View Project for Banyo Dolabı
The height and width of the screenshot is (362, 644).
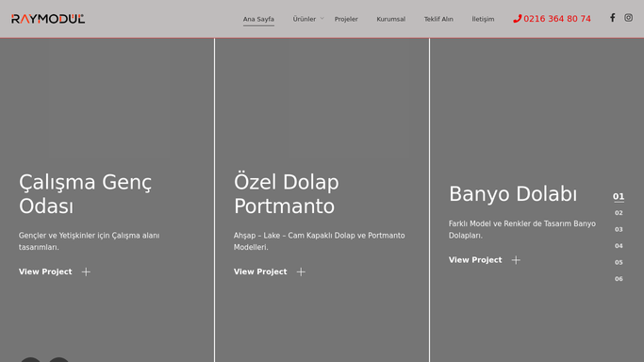(x=475, y=260)
